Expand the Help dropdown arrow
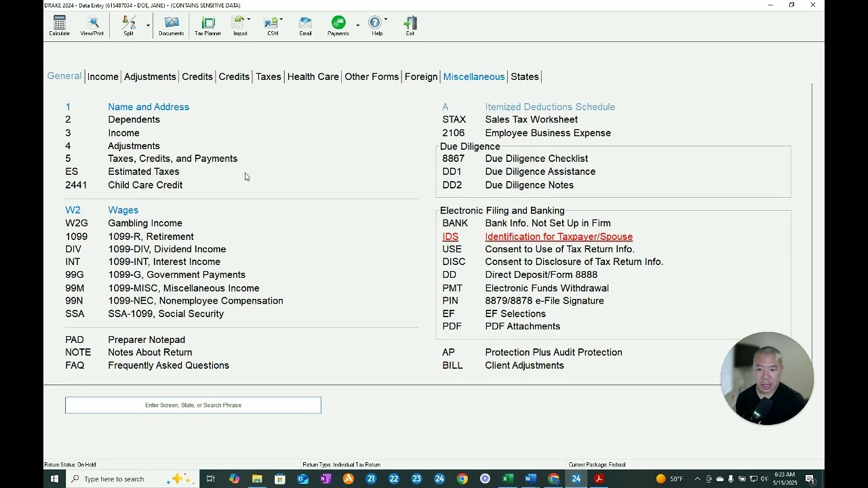The width and height of the screenshot is (868, 488). [x=386, y=19]
